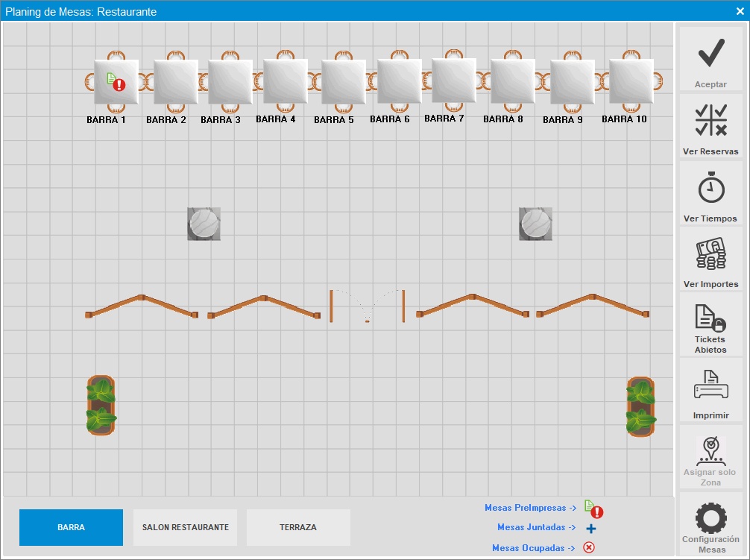The image size is (750, 560).
Task: Select table BARRA 7
Action: 453,81
